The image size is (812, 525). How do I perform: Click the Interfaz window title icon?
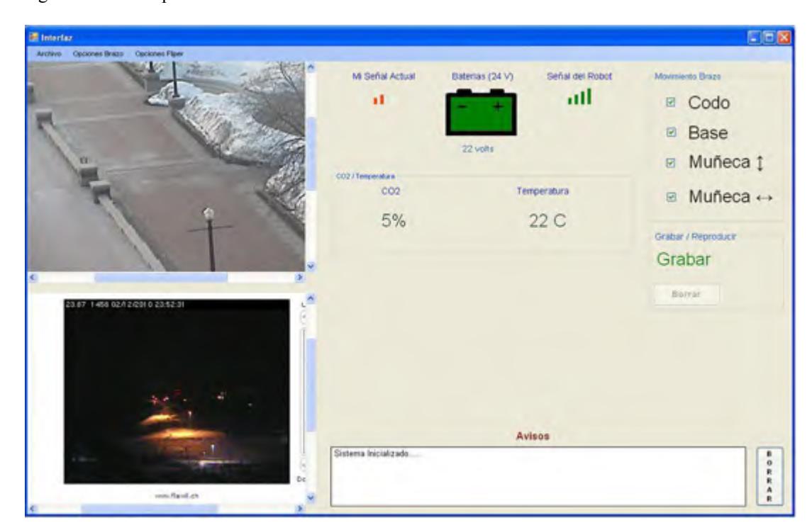[x=33, y=38]
